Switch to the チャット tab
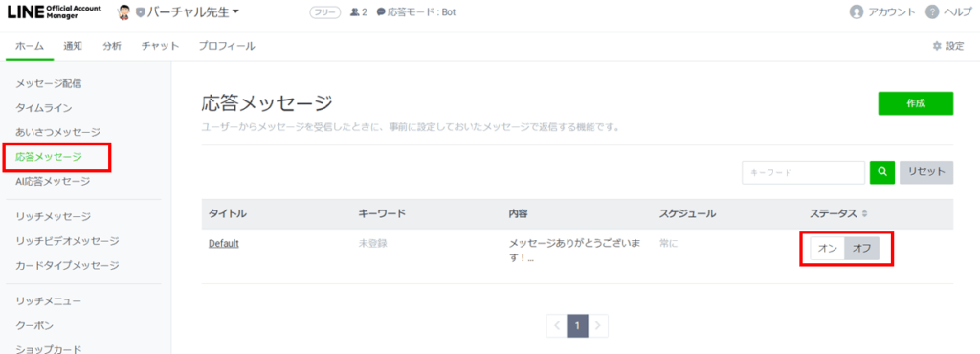980x354 pixels. coord(160,46)
